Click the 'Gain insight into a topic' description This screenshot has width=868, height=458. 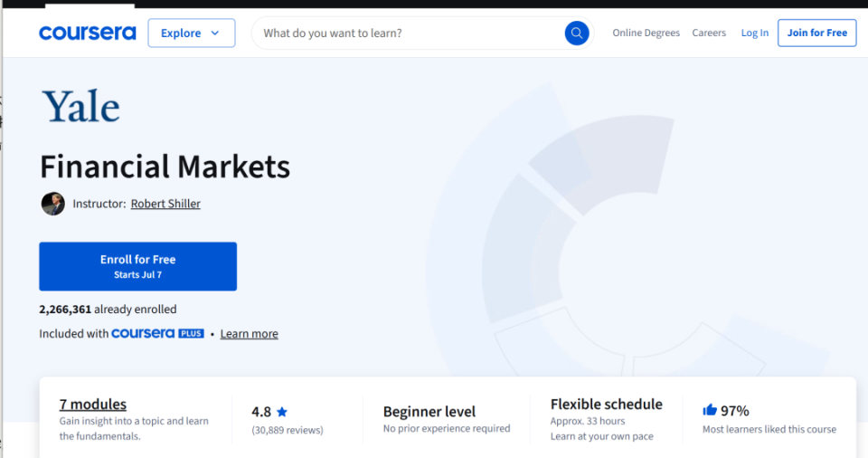point(134,429)
